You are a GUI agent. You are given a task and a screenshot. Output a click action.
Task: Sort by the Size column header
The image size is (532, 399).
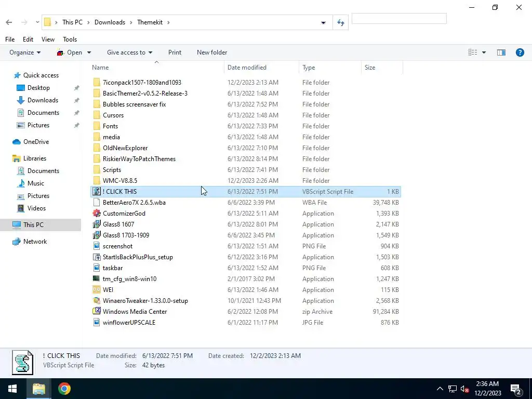(382, 68)
